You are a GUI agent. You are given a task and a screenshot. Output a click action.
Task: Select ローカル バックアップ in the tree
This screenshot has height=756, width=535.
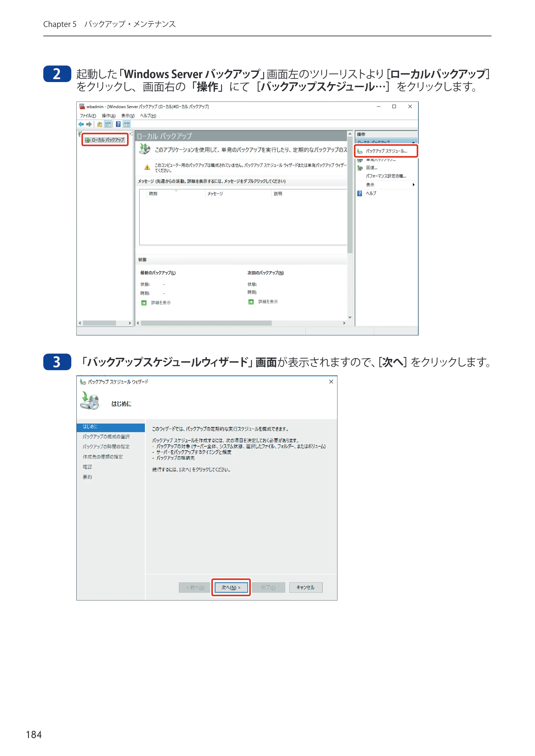(x=105, y=140)
